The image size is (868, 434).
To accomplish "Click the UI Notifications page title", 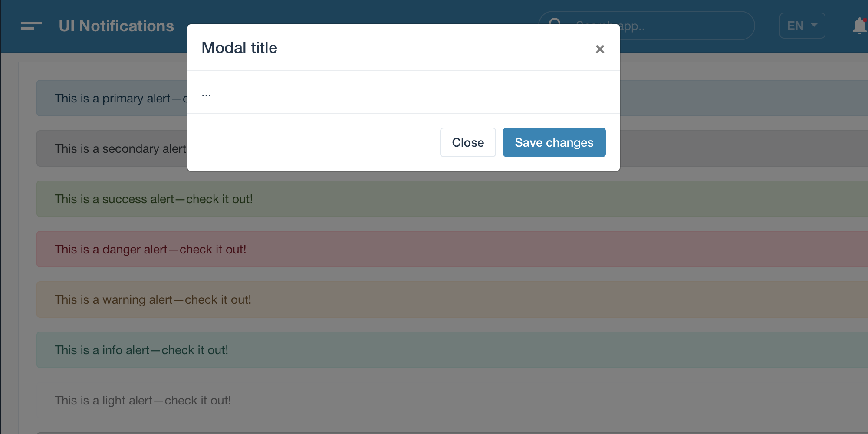I will 116,26.
